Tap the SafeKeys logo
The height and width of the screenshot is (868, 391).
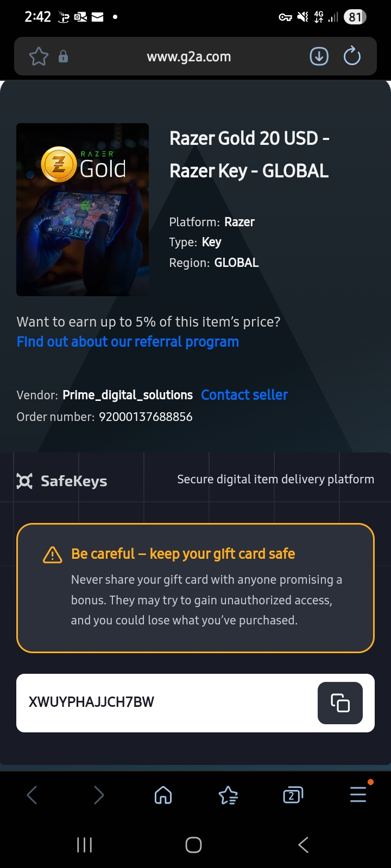tap(61, 481)
